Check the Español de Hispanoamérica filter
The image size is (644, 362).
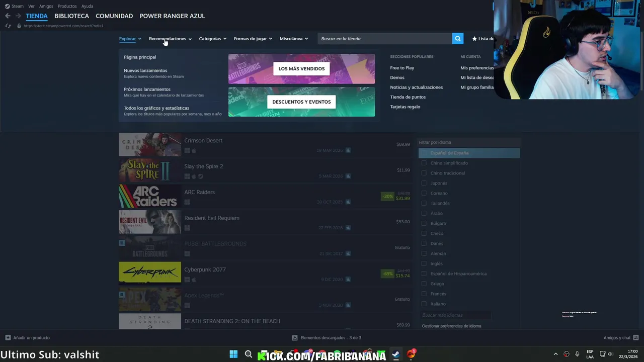click(424, 274)
